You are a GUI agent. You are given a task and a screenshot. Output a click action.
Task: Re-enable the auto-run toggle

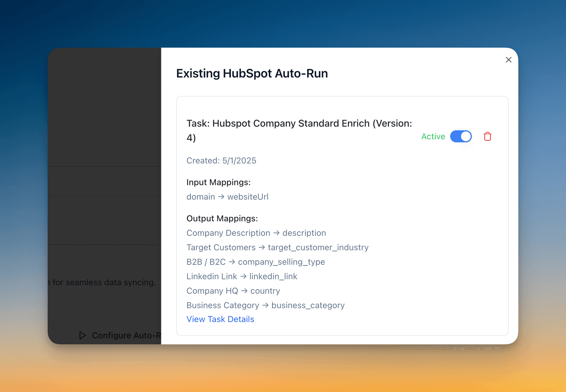[x=461, y=136]
